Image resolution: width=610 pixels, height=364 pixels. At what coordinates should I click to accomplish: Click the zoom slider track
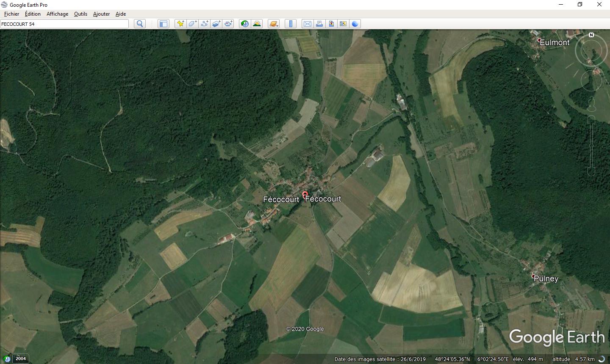(x=591, y=145)
